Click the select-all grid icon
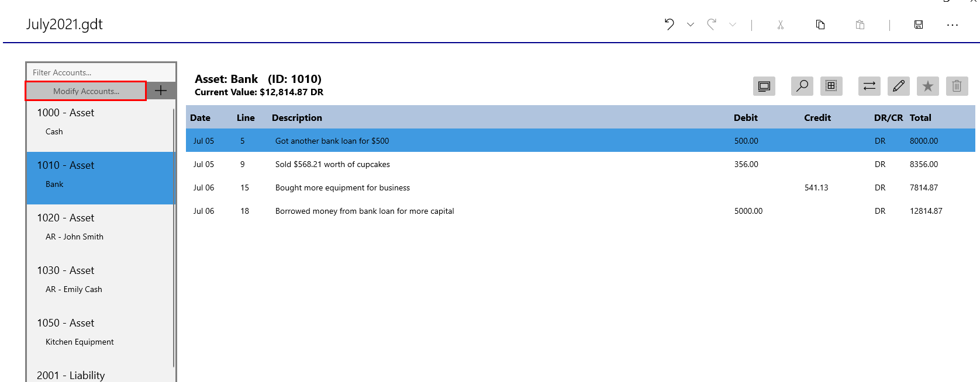This screenshot has width=980, height=382. point(831,86)
